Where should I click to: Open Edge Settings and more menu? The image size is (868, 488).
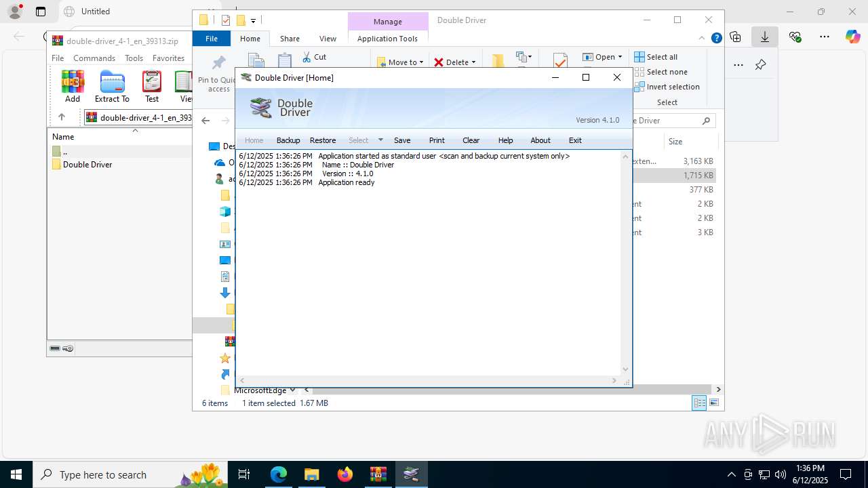[x=824, y=37]
